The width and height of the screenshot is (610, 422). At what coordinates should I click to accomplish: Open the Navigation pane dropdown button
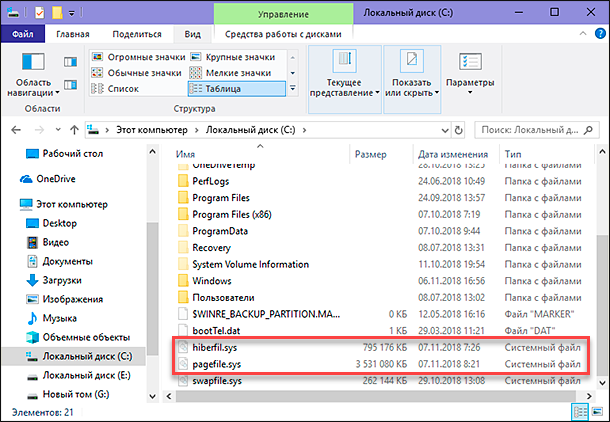[x=33, y=74]
